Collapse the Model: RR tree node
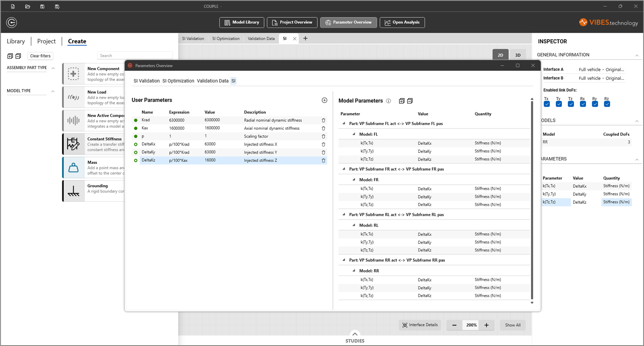The height and width of the screenshot is (346, 644). pyautogui.click(x=354, y=271)
